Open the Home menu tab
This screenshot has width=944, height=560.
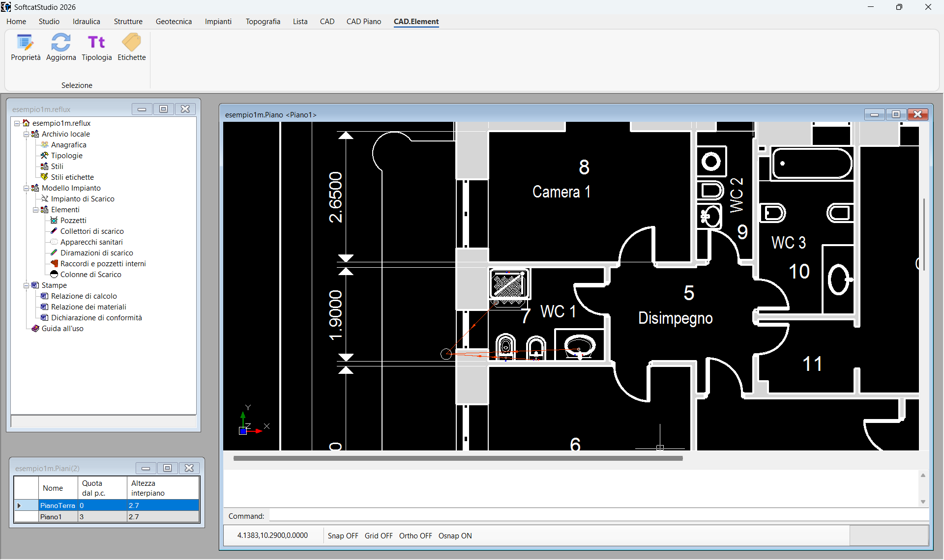tap(16, 22)
